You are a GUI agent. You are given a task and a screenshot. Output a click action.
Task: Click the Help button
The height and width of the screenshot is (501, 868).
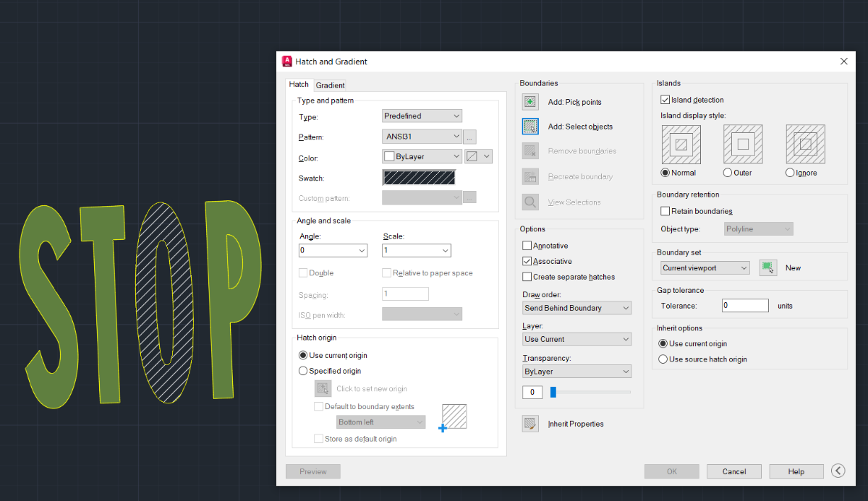(x=796, y=471)
